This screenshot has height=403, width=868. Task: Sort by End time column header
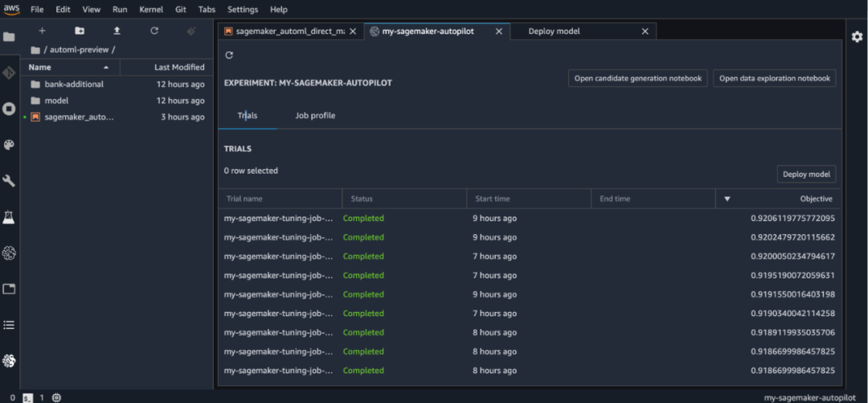pos(653,199)
